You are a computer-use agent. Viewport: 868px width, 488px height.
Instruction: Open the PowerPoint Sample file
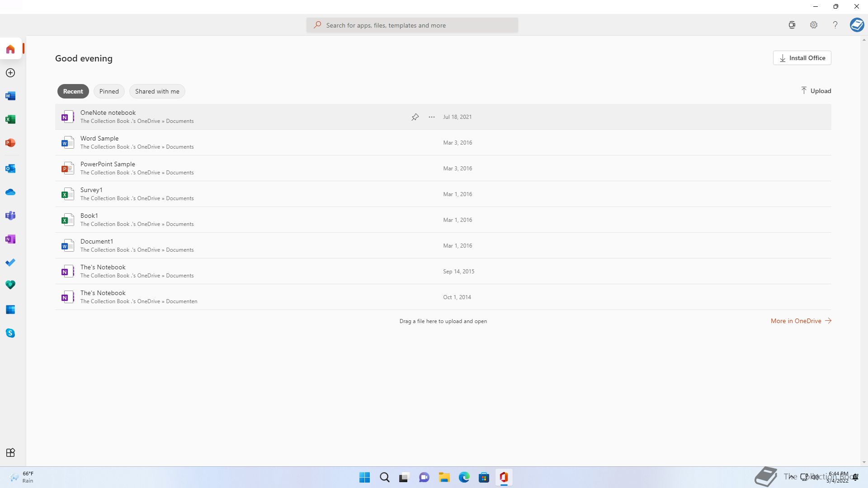[443, 168]
